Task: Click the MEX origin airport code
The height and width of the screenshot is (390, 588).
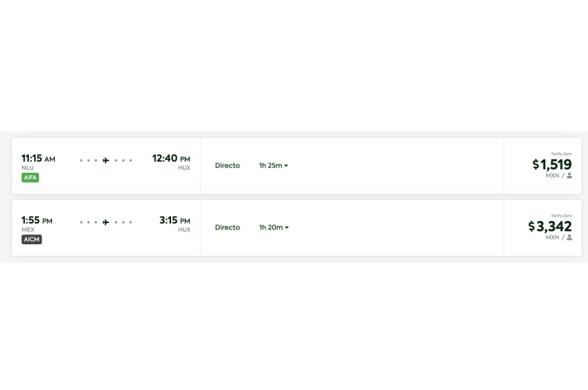Action: [x=28, y=230]
